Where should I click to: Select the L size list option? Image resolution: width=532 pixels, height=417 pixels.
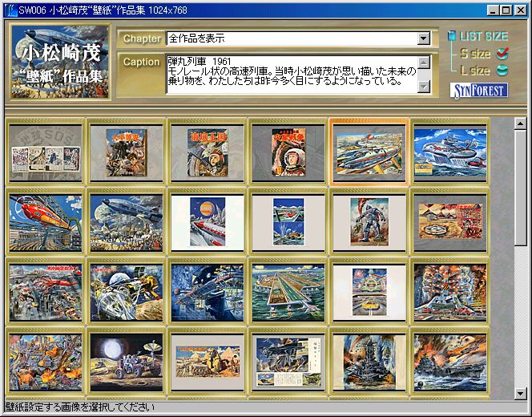pyautogui.click(x=484, y=71)
